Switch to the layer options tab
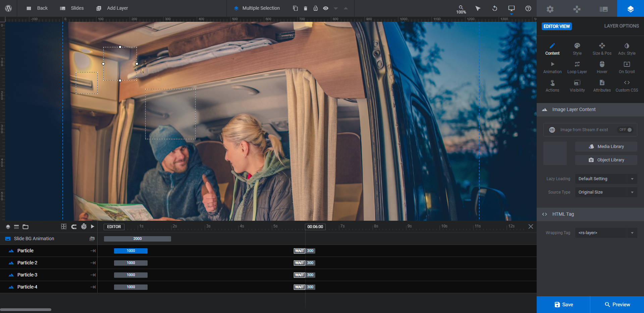644x313 pixels. 631,9
